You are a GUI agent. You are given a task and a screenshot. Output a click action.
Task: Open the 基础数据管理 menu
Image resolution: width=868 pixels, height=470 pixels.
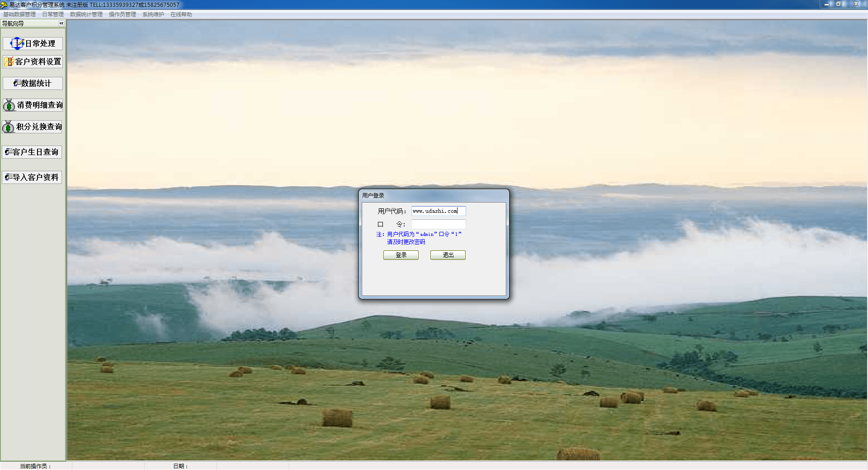(19, 14)
